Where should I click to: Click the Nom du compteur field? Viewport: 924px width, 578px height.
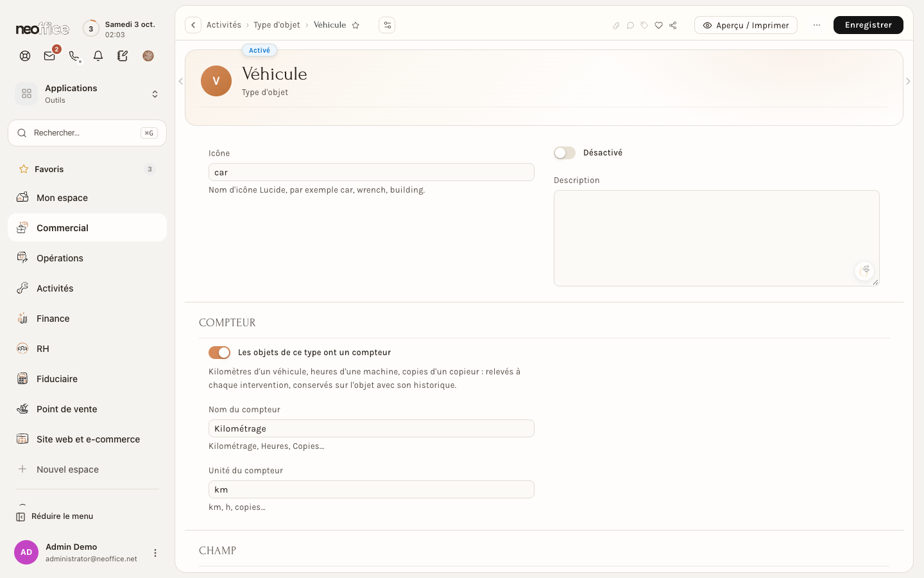372,428
